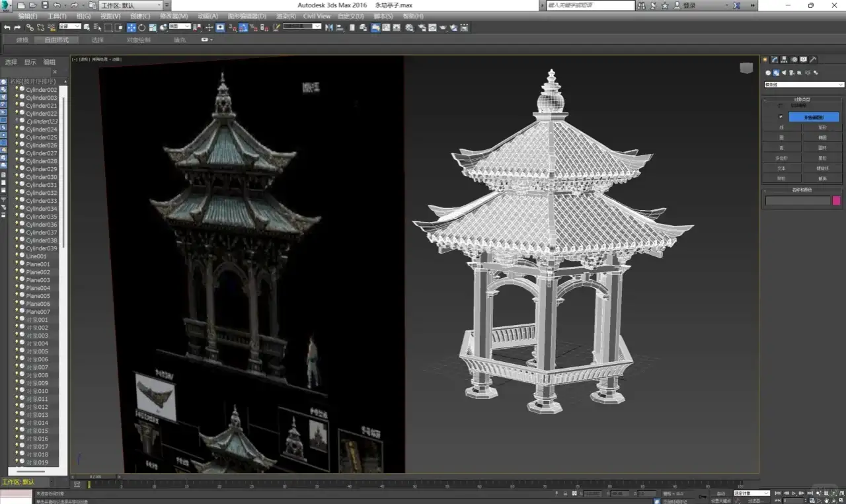Open the Hierarchy panel tab icon
Screen dimensions: 846x504
[784, 59]
